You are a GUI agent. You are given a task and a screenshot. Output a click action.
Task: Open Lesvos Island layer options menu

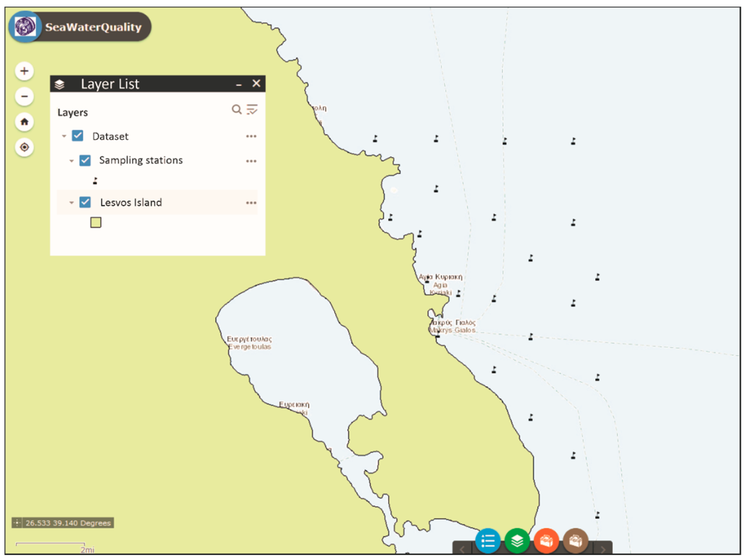point(251,203)
